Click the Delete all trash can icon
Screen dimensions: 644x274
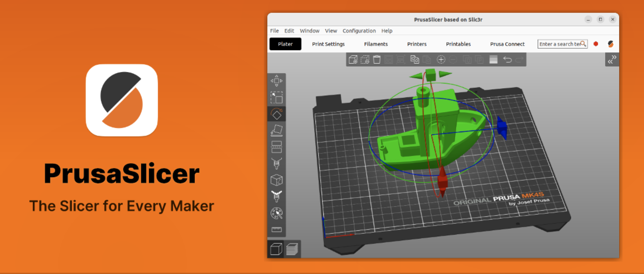[377, 60]
